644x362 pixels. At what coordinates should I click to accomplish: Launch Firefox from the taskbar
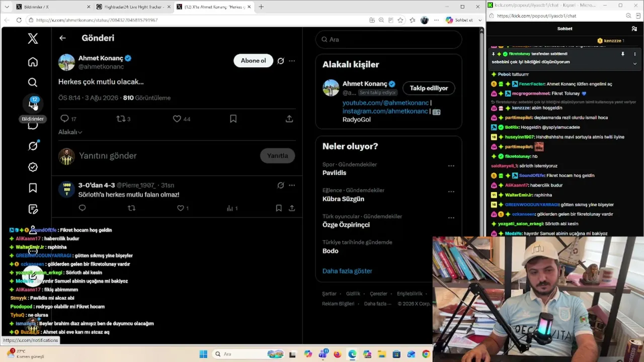coord(337,354)
